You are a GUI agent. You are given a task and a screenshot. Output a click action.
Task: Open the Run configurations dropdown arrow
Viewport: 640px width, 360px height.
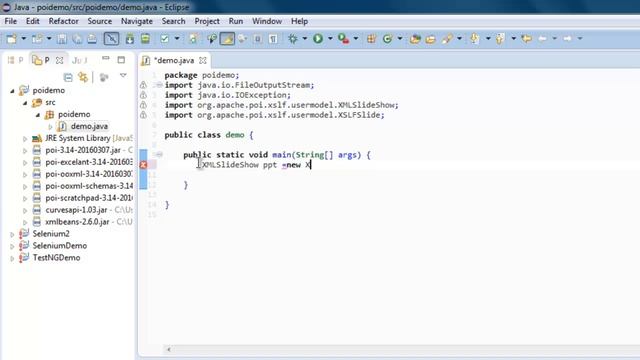[330, 39]
